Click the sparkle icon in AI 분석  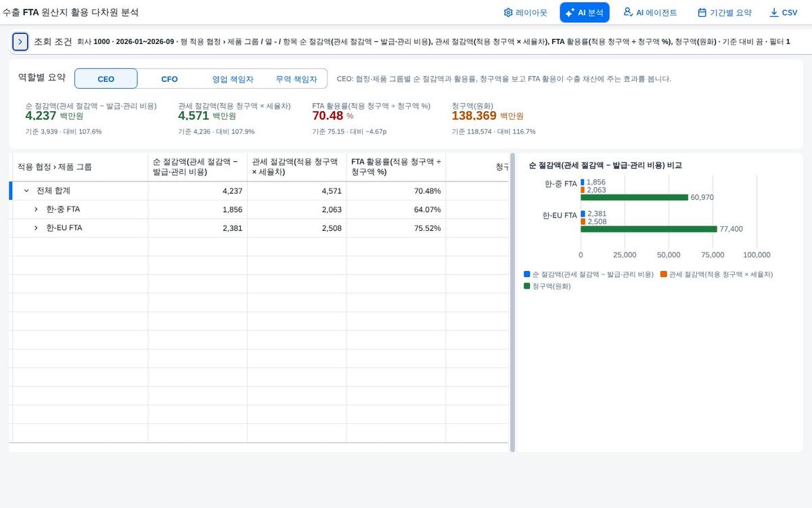coord(570,12)
